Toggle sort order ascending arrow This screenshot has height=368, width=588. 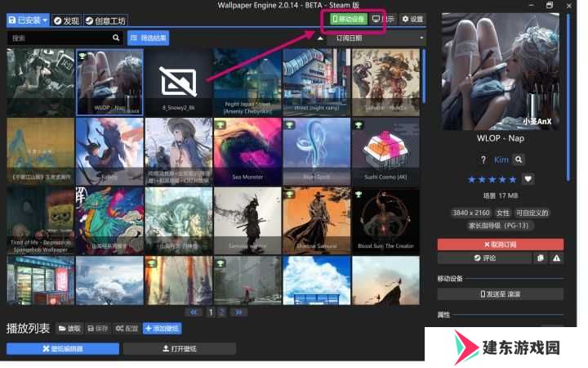click(320, 38)
